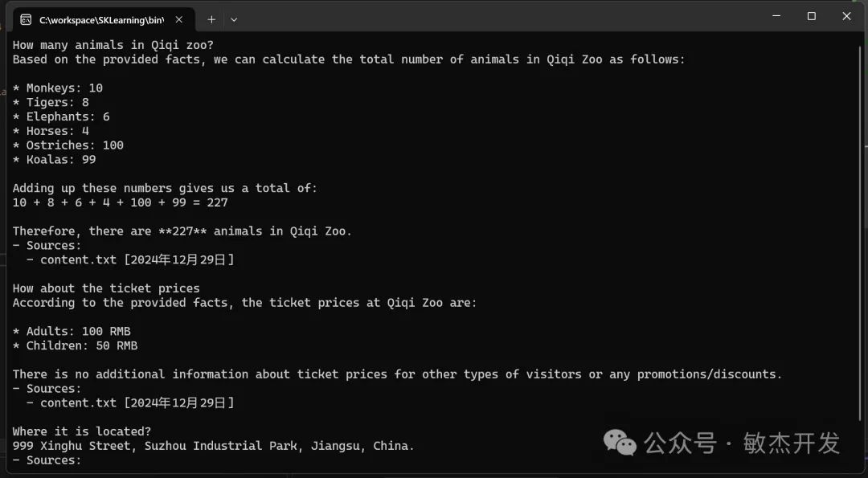The image size is (868, 478).
Task: Select the C:\workspace\SKLearning\bin tab title
Action: (102, 20)
